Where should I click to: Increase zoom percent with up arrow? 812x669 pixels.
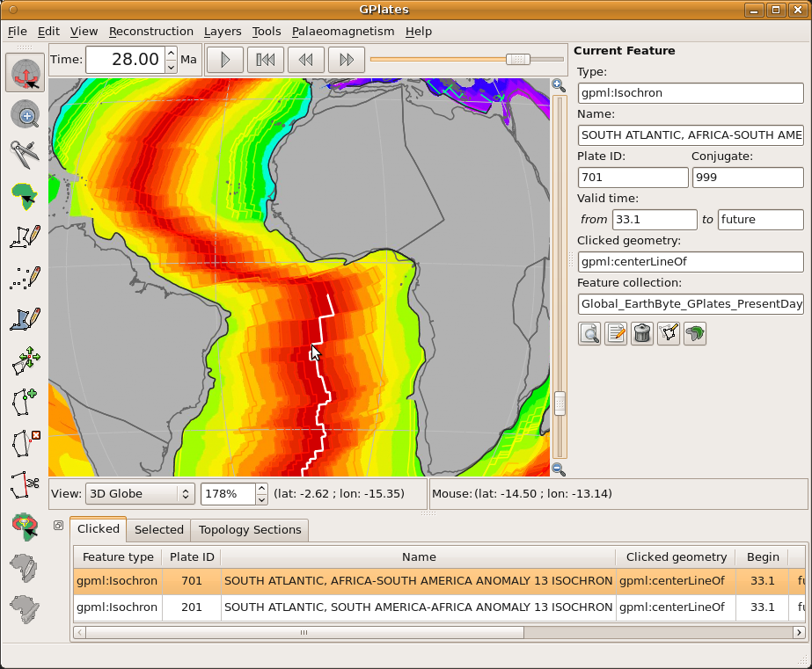pyautogui.click(x=262, y=489)
